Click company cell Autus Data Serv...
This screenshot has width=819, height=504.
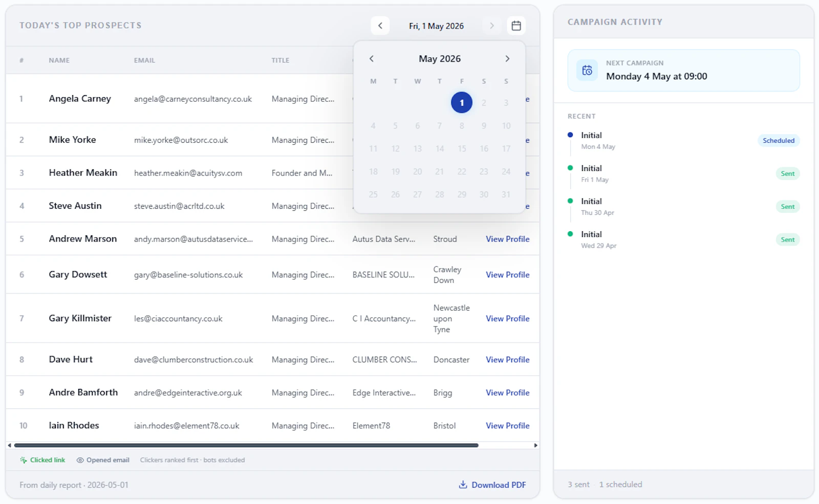click(x=384, y=239)
